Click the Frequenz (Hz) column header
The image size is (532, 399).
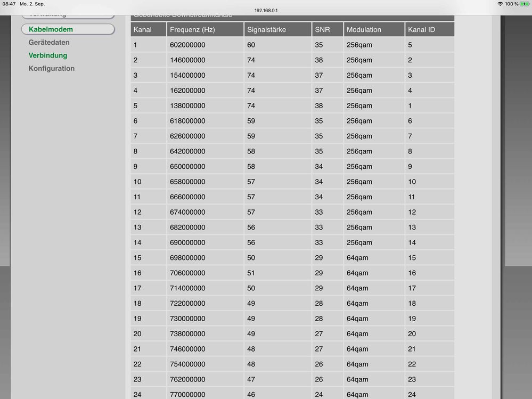coord(205,29)
